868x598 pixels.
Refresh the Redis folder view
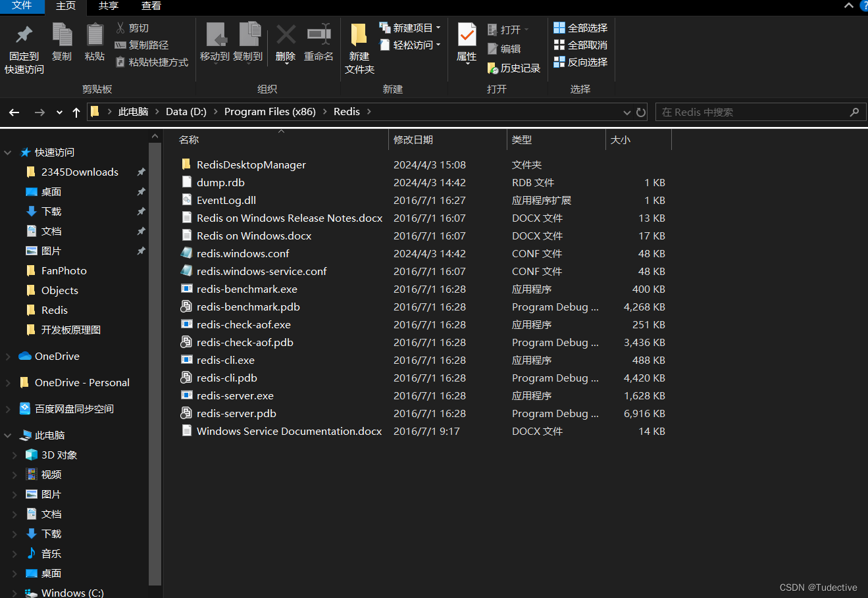[641, 112]
